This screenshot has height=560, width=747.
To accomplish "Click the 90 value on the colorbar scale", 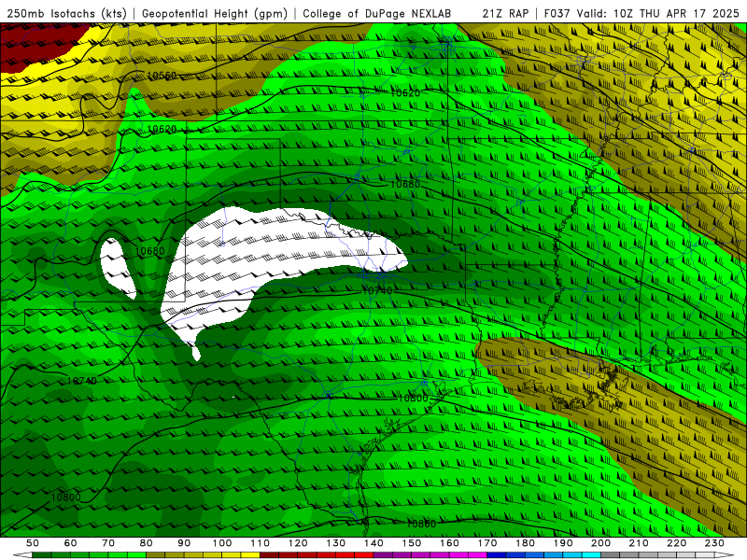I will (184, 543).
